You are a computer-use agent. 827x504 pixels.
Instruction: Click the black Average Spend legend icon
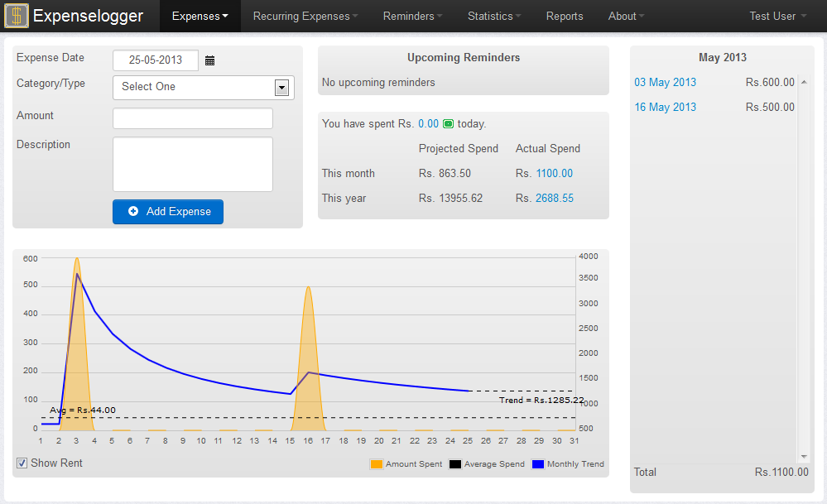coord(453,464)
